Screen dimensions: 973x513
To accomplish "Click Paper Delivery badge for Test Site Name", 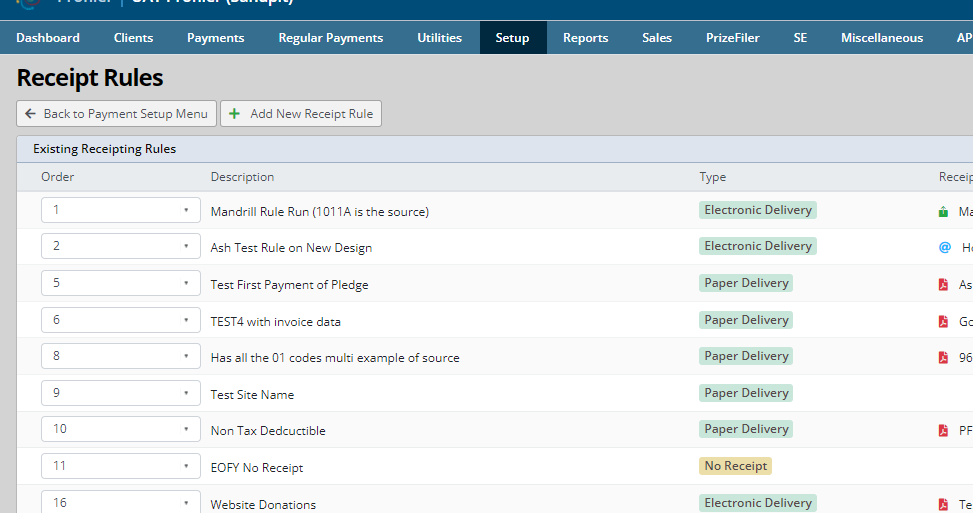I will click(x=746, y=393).
